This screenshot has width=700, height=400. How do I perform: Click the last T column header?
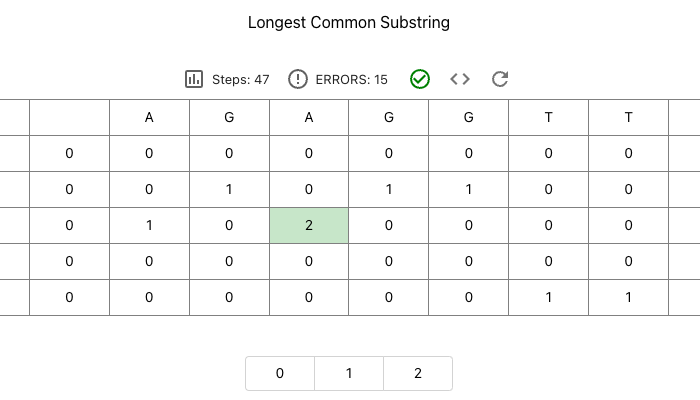pos(629,117)
